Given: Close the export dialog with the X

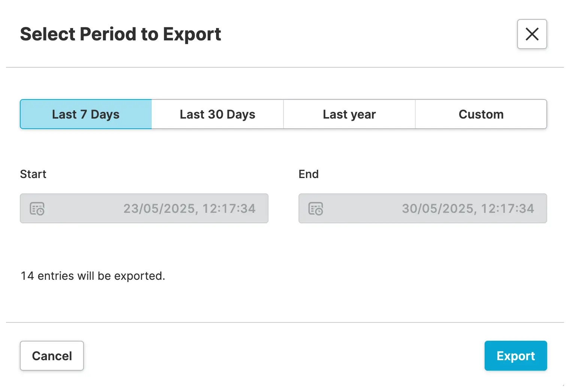Looking at the screenshot, I should tap(532, 34).
